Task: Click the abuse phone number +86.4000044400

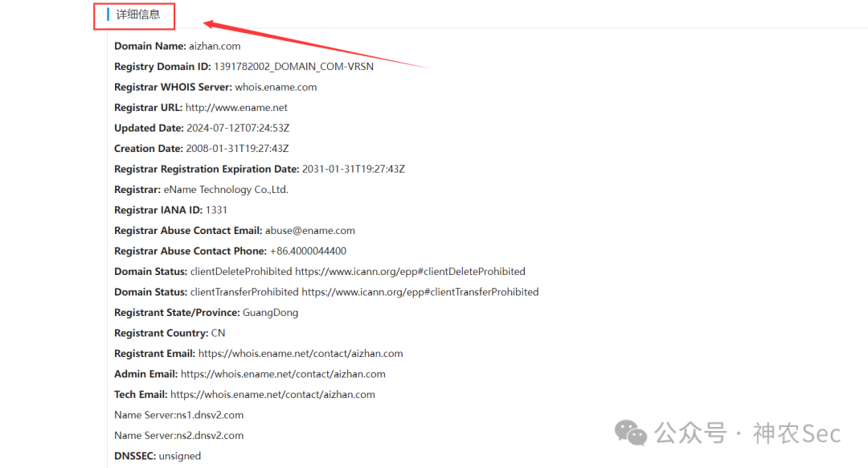Action: (308, 251)
